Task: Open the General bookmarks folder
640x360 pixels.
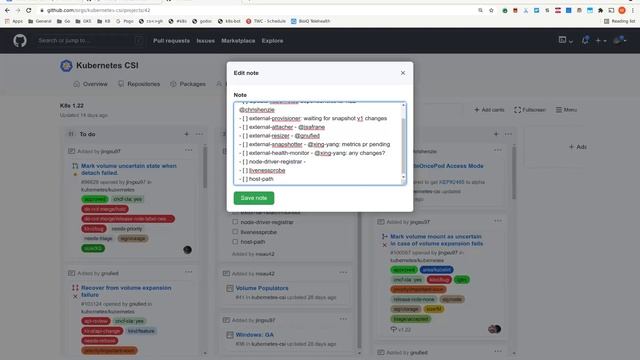Action: [x=40, y=21]
